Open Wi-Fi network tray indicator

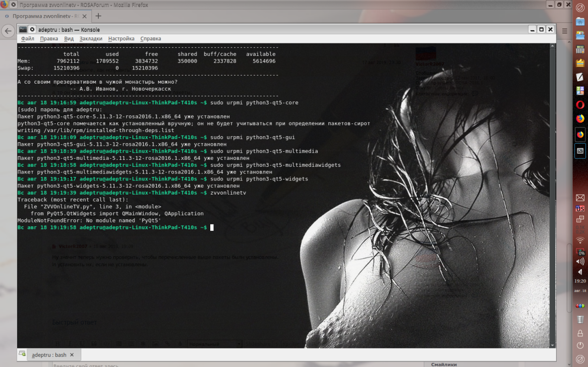click(x=580, y=240)
